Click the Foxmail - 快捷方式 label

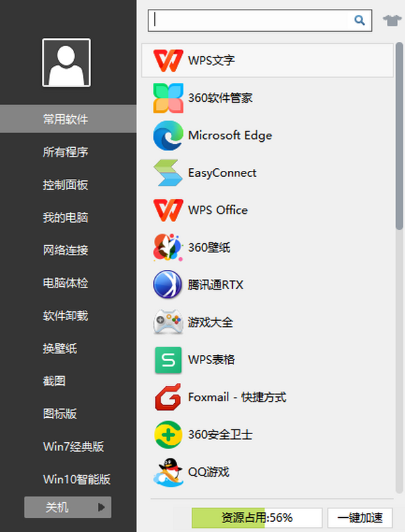pyautogui.click(x=237, y=397)
